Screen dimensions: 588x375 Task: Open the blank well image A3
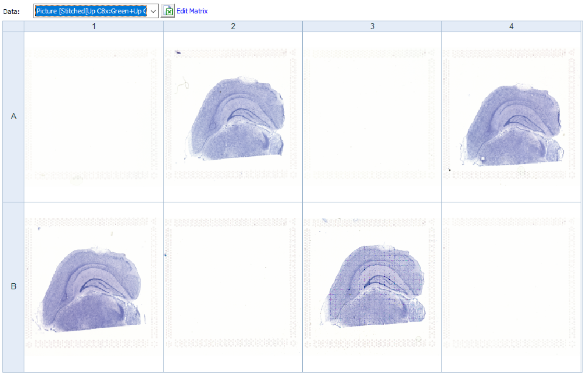[372, 117]
